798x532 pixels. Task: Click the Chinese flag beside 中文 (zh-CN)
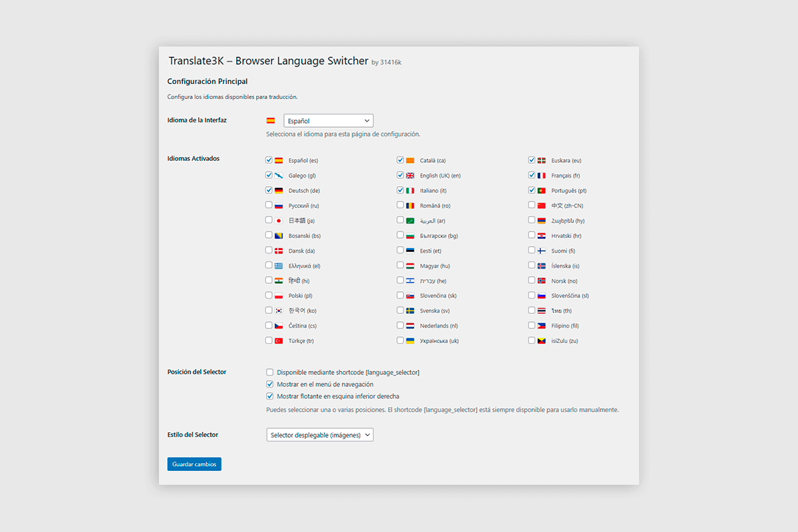tap(541, 205)
